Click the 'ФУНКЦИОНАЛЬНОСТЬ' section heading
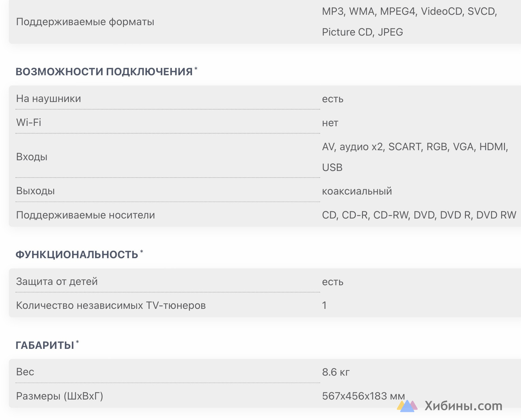 coord(77,254)
